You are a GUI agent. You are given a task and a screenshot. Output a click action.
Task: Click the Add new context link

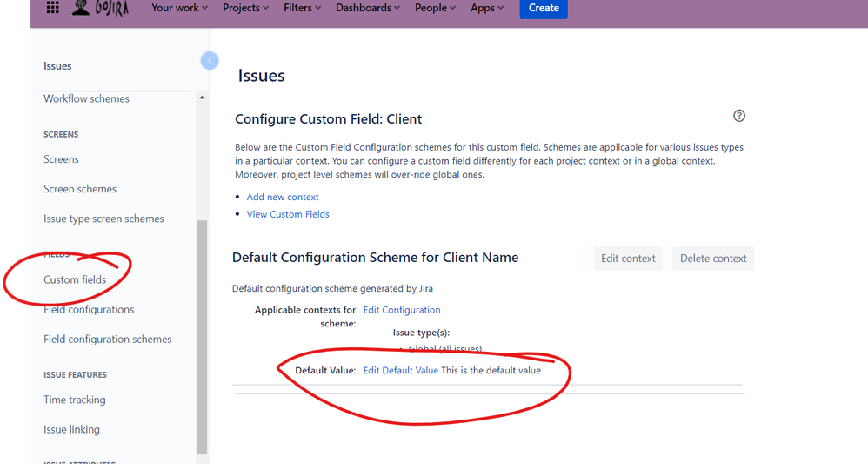click(x=283, y=197)
